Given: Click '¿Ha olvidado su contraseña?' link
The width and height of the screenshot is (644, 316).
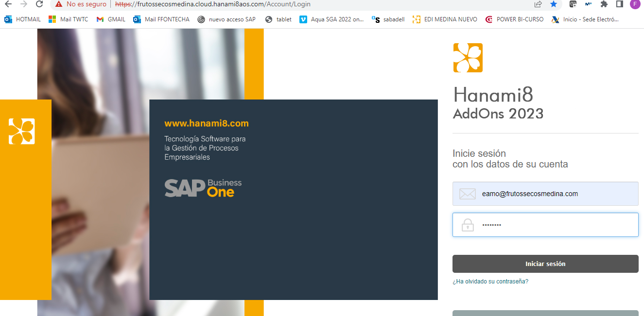Looking at the screenshot, I should [x=490, y=282].
